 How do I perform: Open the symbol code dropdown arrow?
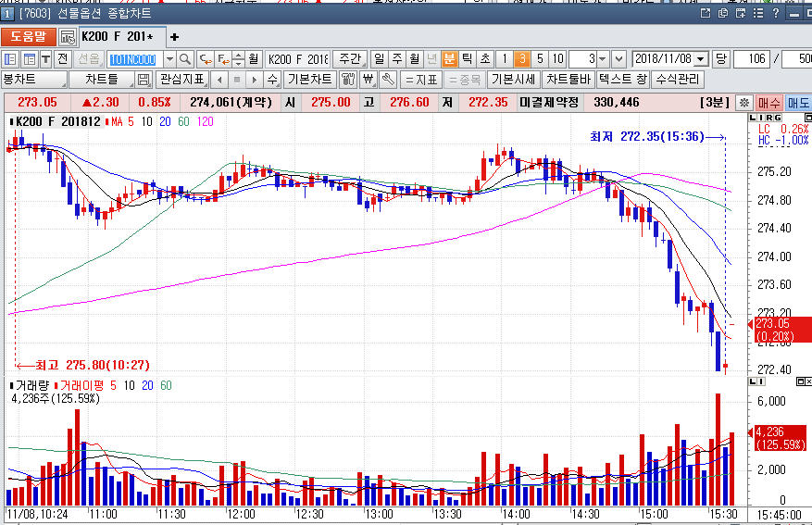pyautogui.click(x=168, y=58)
